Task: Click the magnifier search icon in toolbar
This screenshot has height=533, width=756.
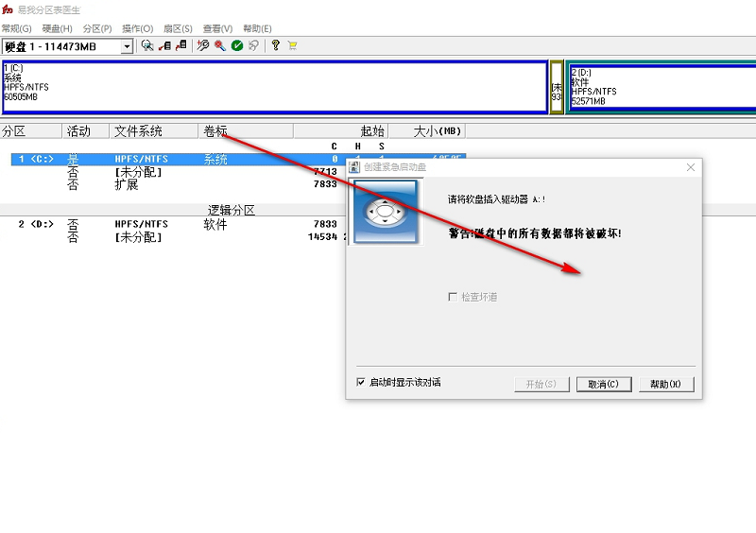Action: pyautogui.click(x=147, y=45)
